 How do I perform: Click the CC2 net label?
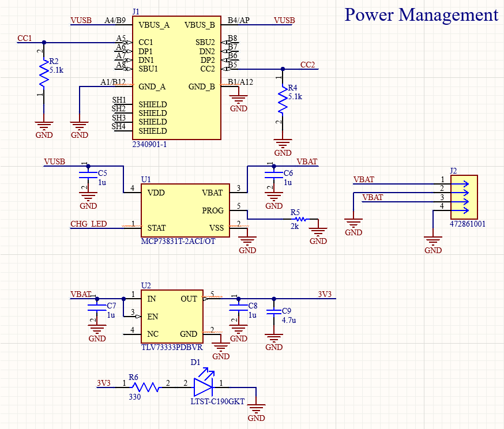(x=307, y=65)
